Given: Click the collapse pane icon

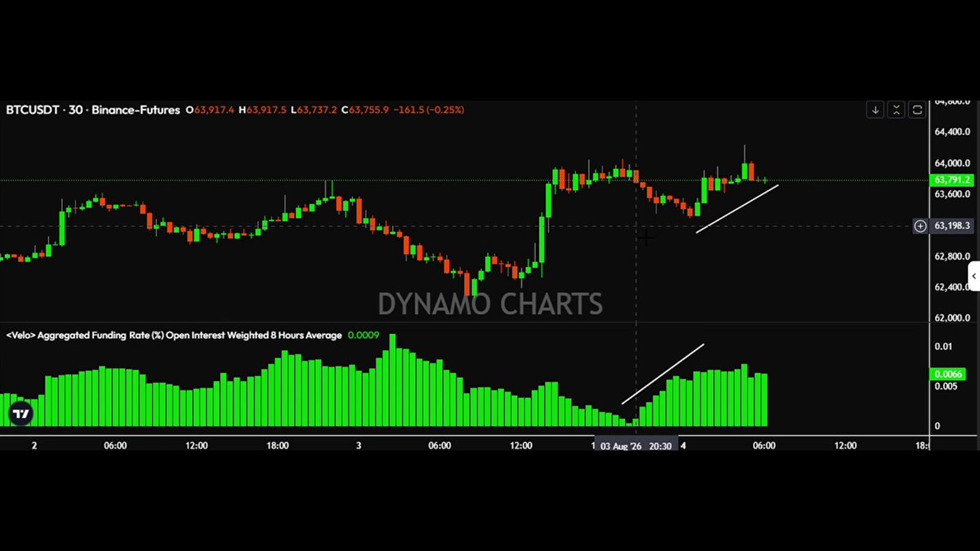Looking at the screenshot, I should pyautogui.click(x=896, y=109).
